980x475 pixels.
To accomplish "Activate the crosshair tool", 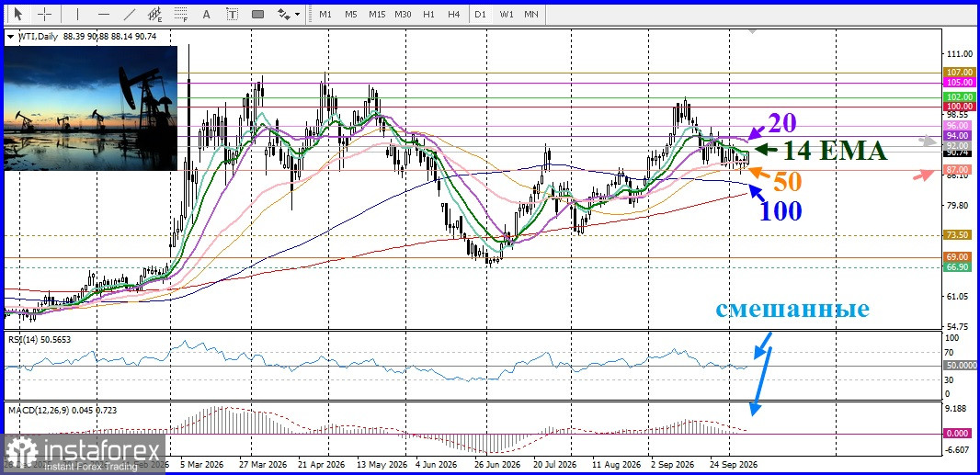I will [45, 14].
